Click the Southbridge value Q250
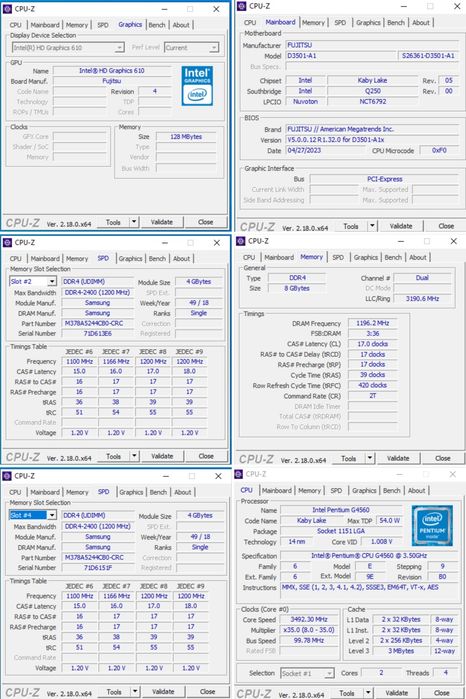 [372, 91]
